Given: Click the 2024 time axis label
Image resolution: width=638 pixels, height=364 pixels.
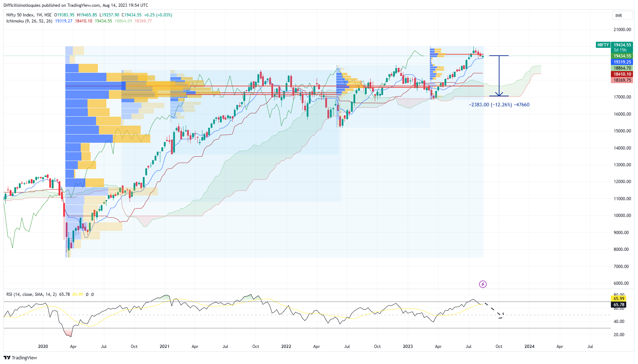Looking at the screenshot, I should coord(529,347).
